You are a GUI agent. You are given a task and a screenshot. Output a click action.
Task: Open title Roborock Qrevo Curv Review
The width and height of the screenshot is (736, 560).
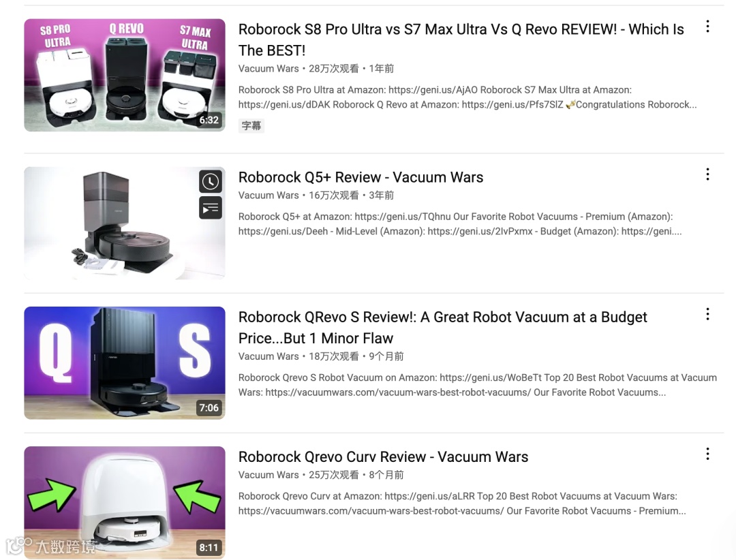383,456
